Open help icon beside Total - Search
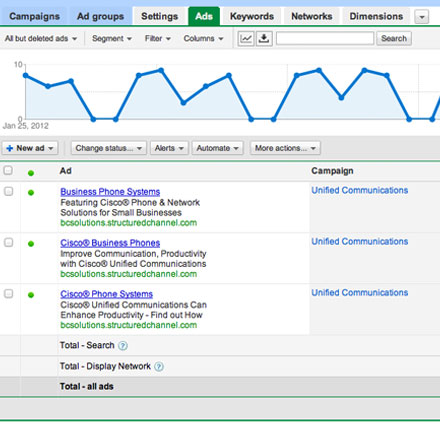 (x=123, y=346)
